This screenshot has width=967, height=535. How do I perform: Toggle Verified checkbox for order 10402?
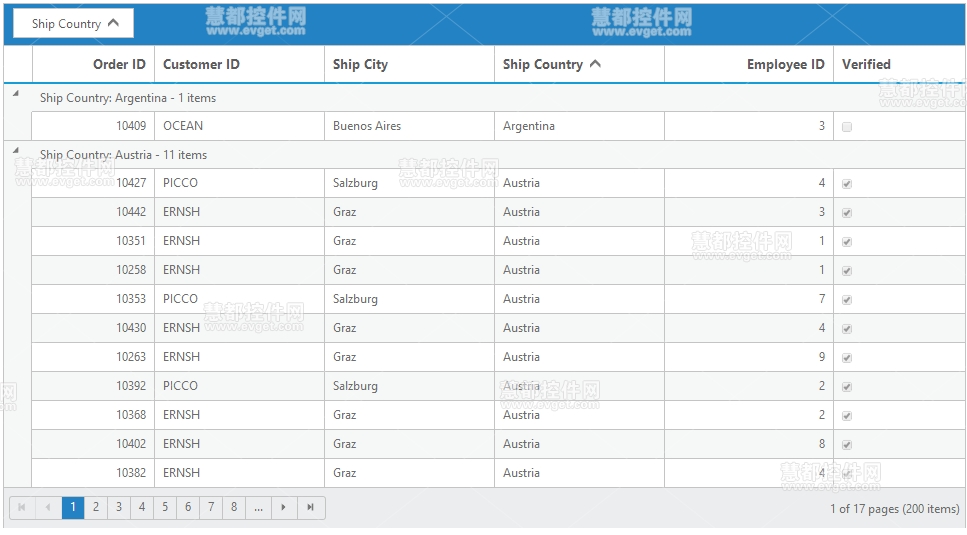pyautogui.click(x=847, y=444)
